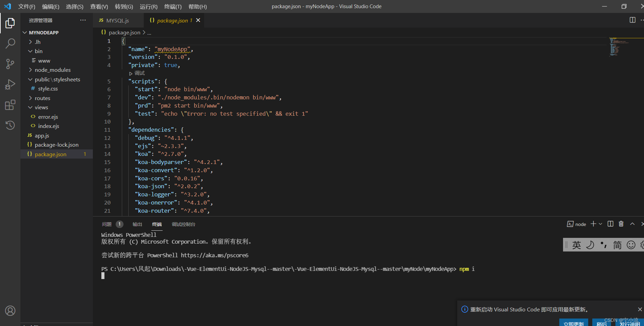Click package.json in the breadcrumb
Screen dimensions: 644x326
[x=124, y=32]
